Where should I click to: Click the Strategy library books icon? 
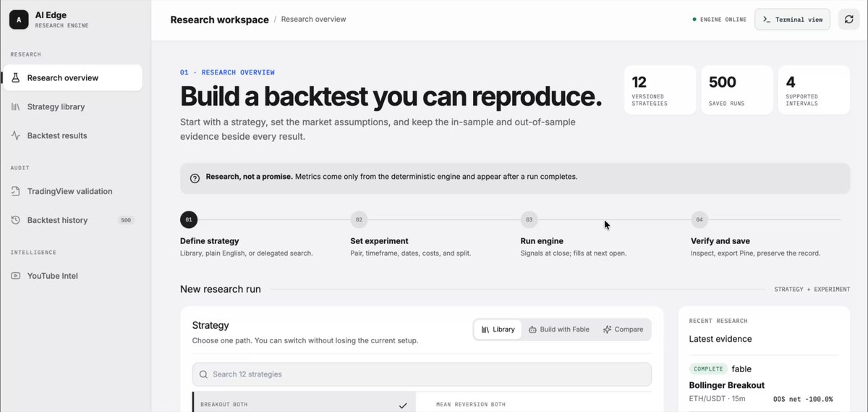[x=15, y=107]
